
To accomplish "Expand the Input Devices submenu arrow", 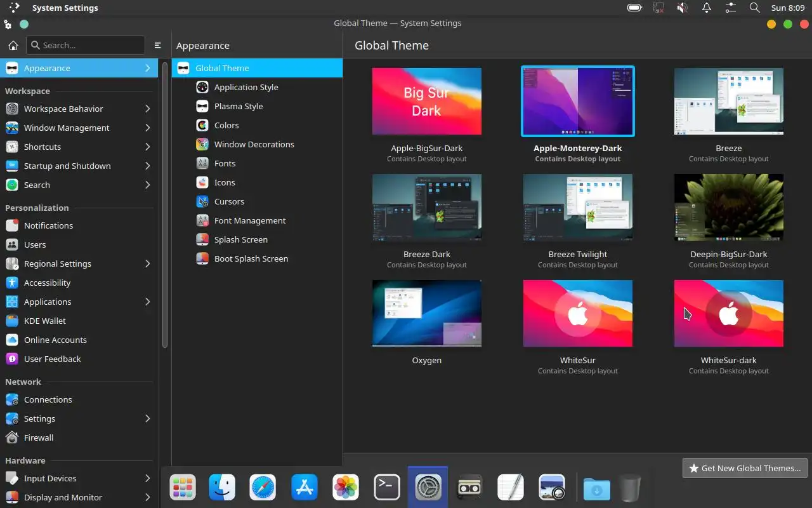I will [x=147, y=478].
